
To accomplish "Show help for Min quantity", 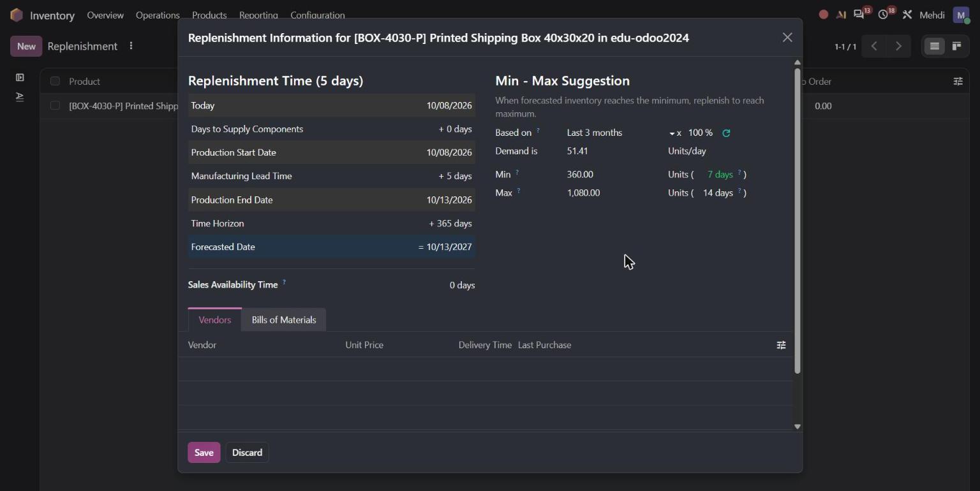I will coord(517,172).
